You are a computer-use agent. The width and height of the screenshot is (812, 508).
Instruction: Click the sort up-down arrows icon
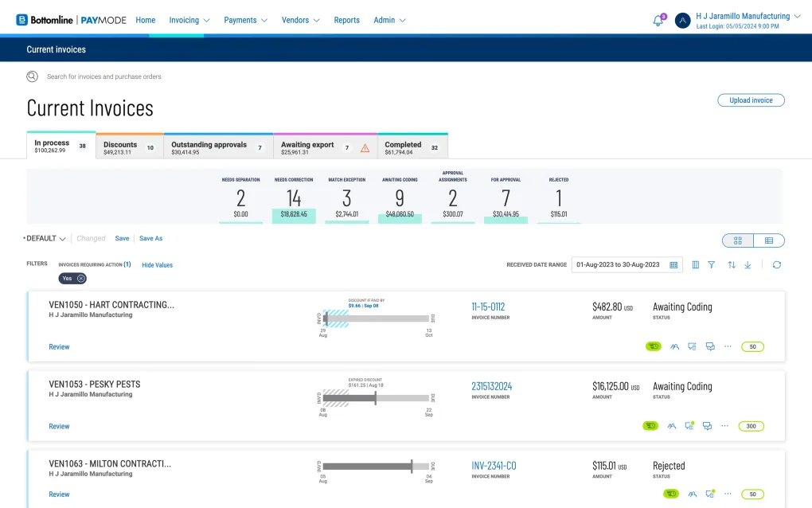click(x=732, y=265)
